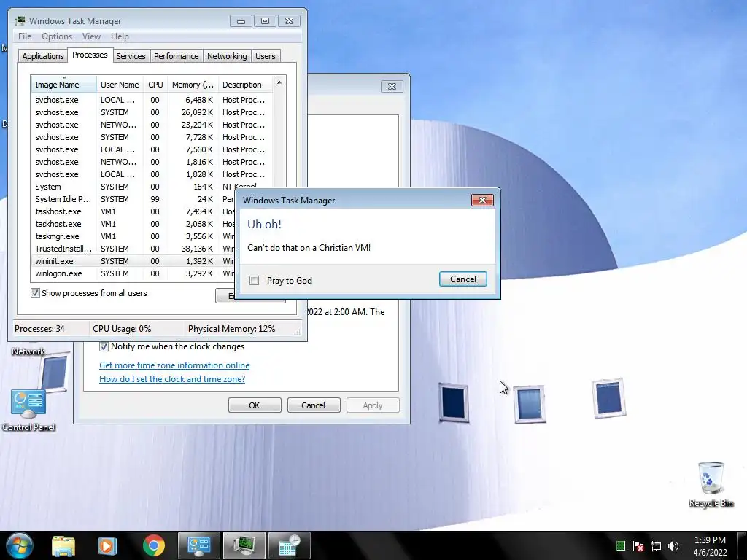This screenshot has height=560, width=747.
Task: Switch to the Networking tab
Action: [227, 56]
